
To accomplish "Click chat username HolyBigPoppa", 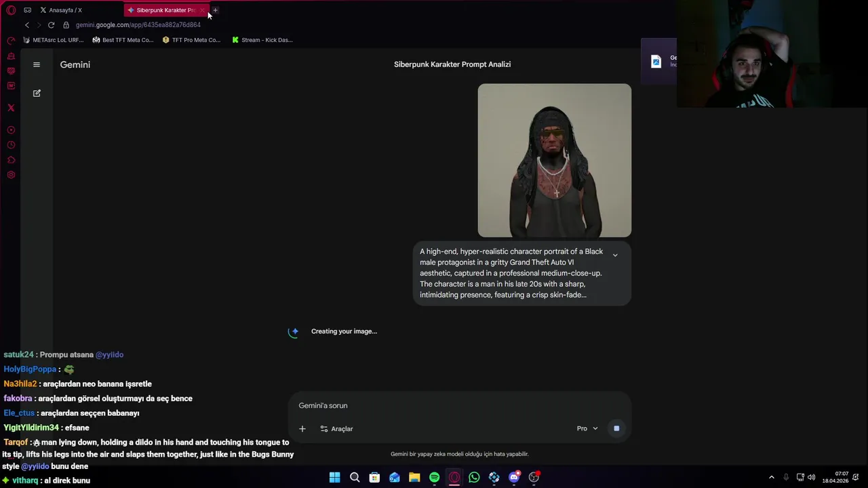I will pos(30,369).
